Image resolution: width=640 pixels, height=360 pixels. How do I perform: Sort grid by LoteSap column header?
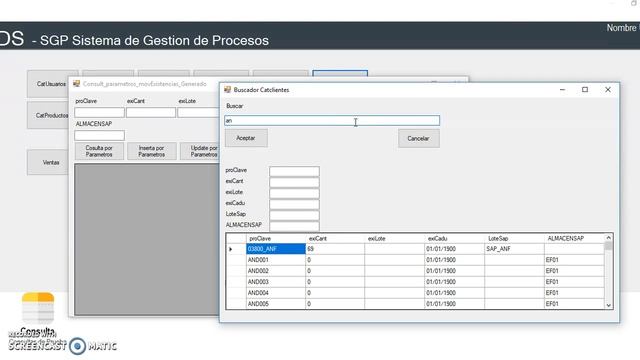[514, 238]
